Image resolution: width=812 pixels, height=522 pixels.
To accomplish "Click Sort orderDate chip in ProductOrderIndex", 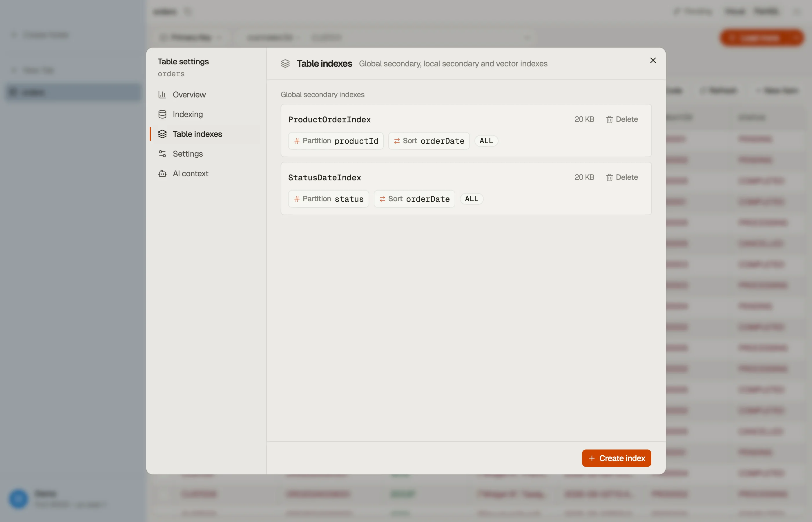I will click(429, 141).
